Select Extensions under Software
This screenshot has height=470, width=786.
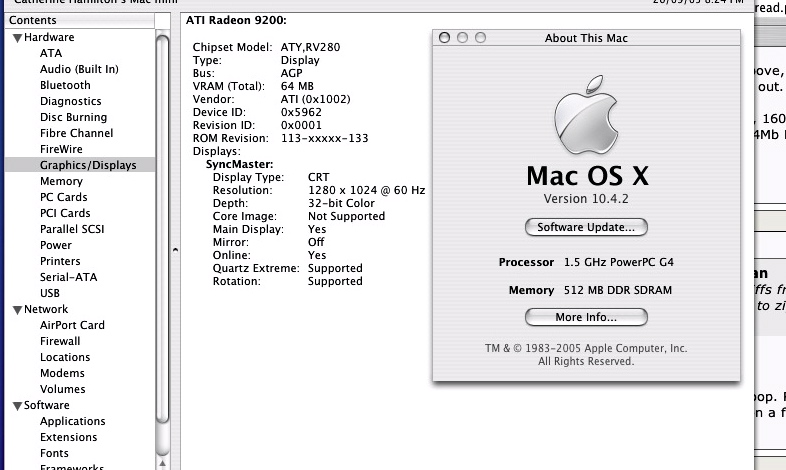(69, 437)
